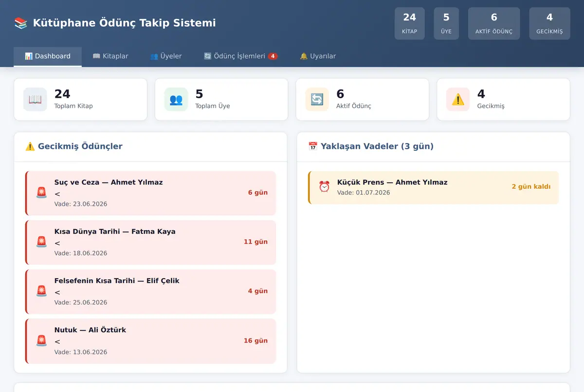Click the "Vade: 23.06.2026" due date
Screen dimensions: 584x392
point(81,204)
